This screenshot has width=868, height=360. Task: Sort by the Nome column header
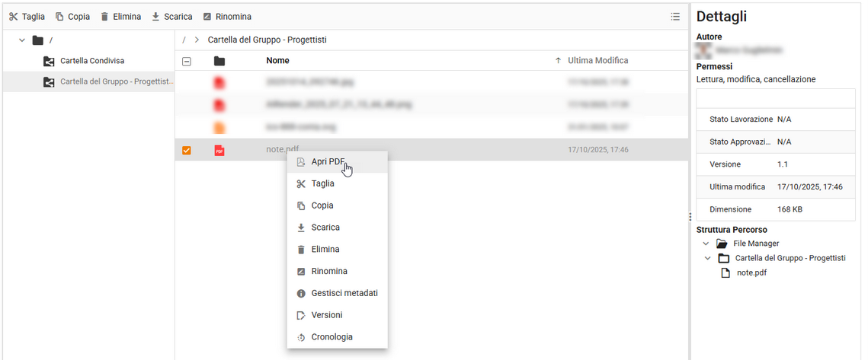[278, 61]
